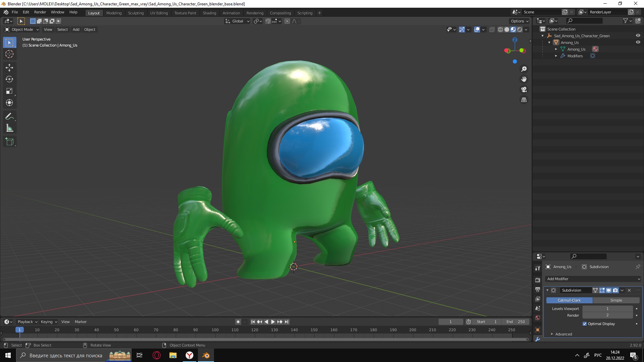Add a new workspace tab
644x362 pixels.
319,13
